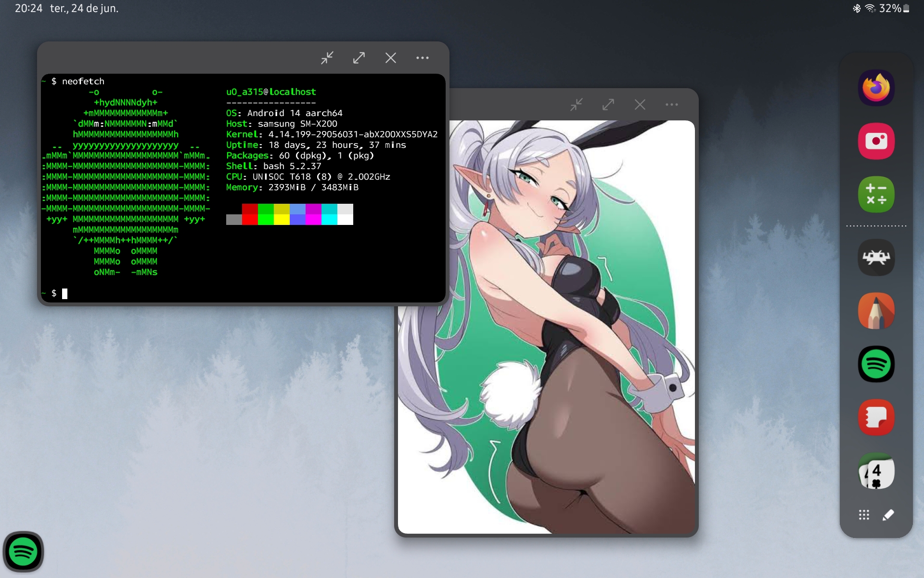
Task: Click the Uptime line in neofetch output
Action: [316, 144]
